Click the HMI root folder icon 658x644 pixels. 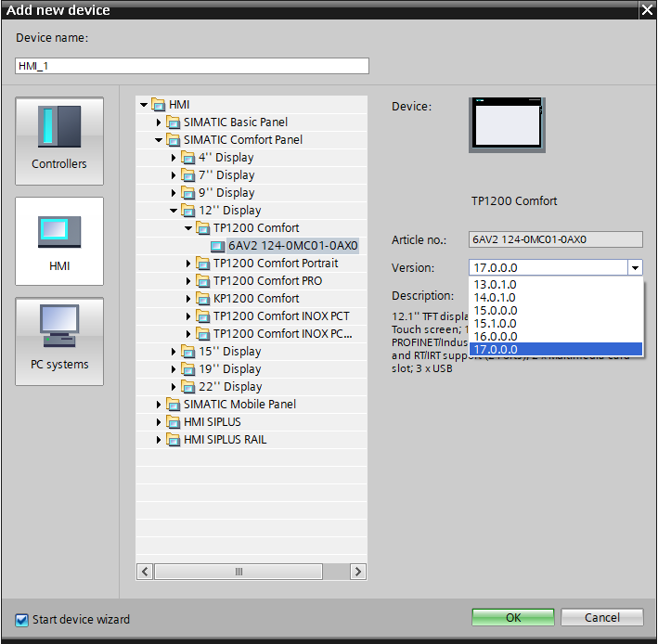pyautogui.click(x=158, y=105)
